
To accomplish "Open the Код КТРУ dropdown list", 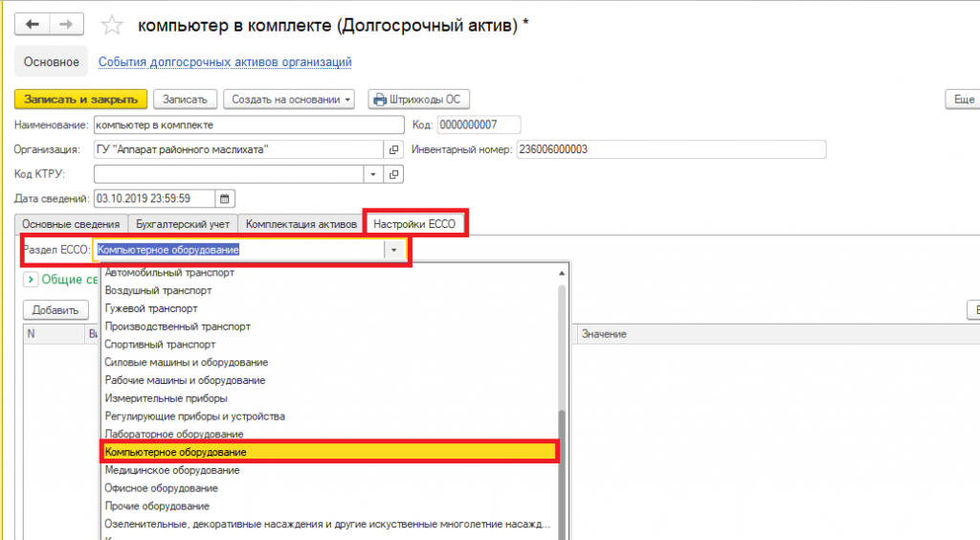I will click(373, 174).
